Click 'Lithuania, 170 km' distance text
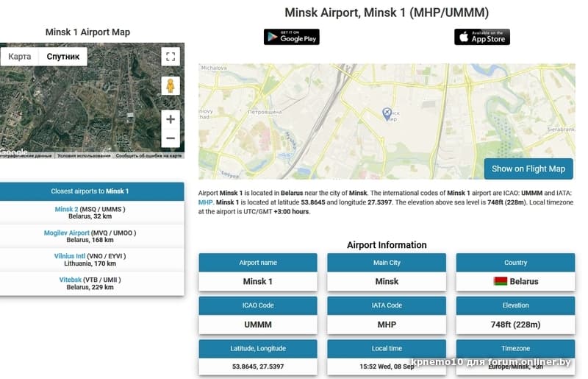 (90, 263)
